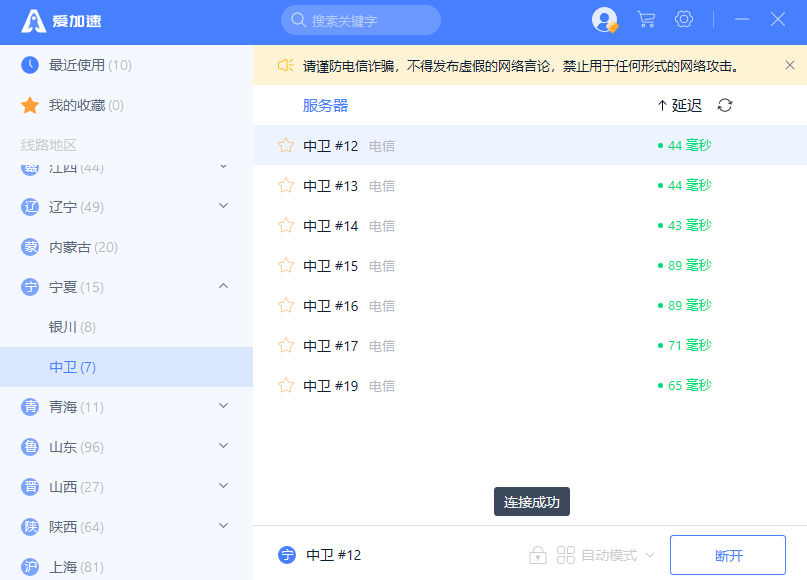This screenshot has height=580, width=807.
Task: Click the 蒙 province icon
Action: 30,247
